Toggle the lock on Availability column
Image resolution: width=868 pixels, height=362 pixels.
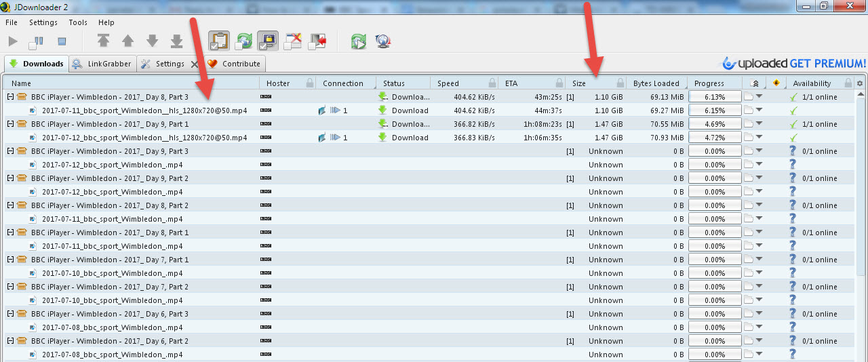tap(848, 83)
